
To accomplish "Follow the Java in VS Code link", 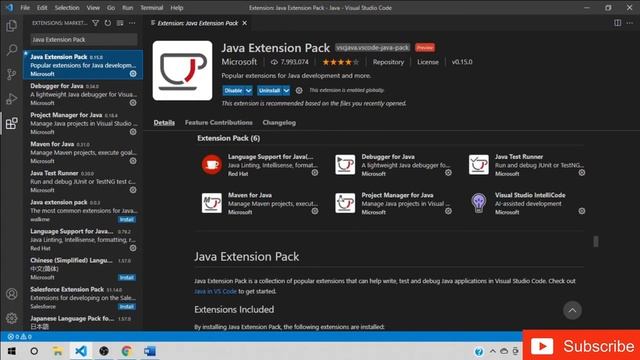I will click(215, 291).
